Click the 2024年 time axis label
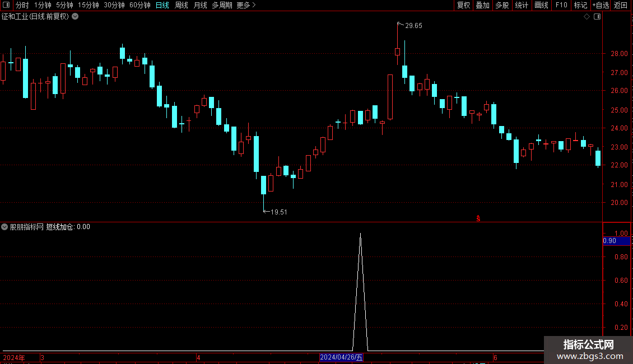633x364 pixels. (14, 357)
